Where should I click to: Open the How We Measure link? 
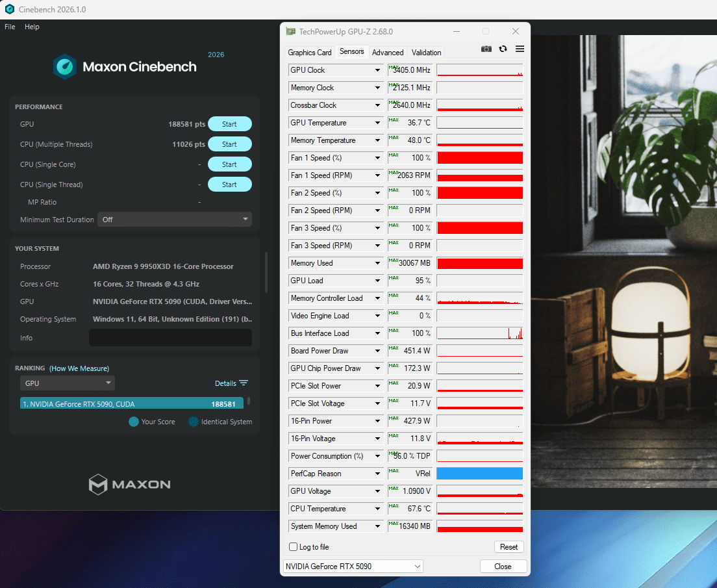79,368
